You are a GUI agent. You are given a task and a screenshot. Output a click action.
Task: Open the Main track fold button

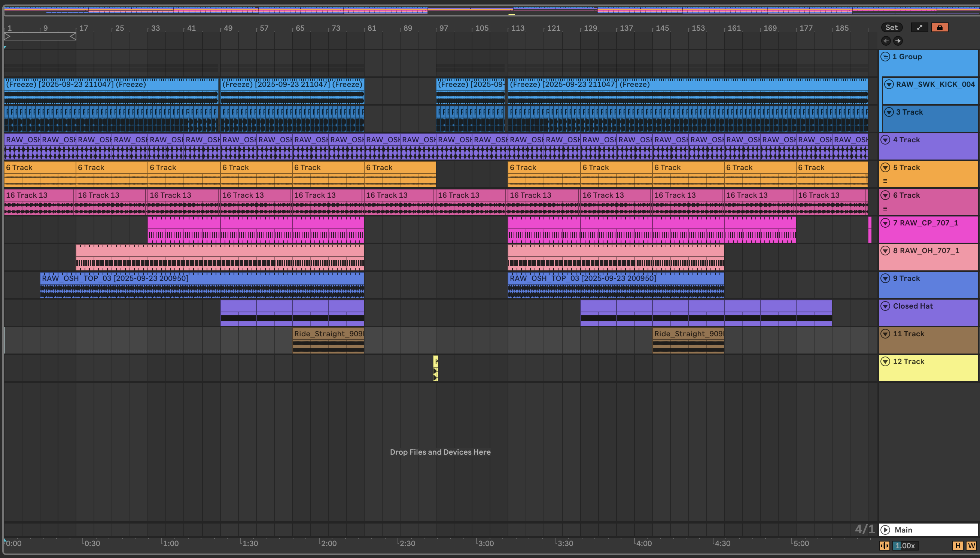(885, 530)
